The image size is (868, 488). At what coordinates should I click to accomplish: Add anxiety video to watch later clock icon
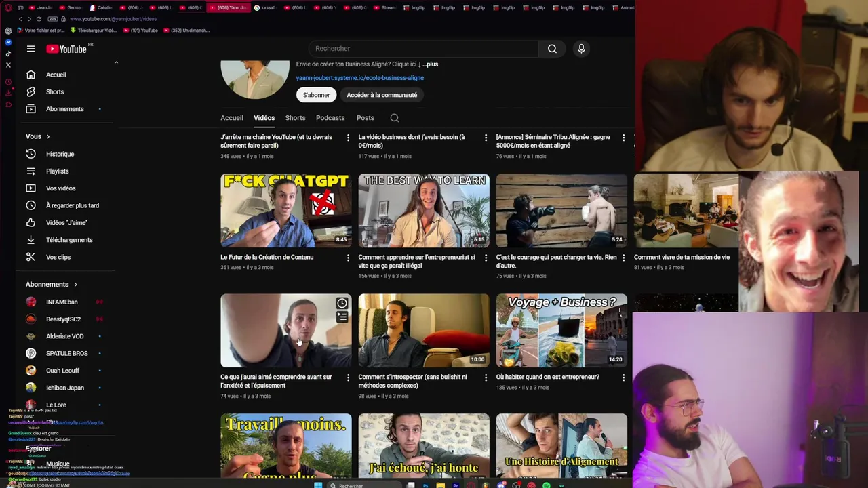pos(342,304)
